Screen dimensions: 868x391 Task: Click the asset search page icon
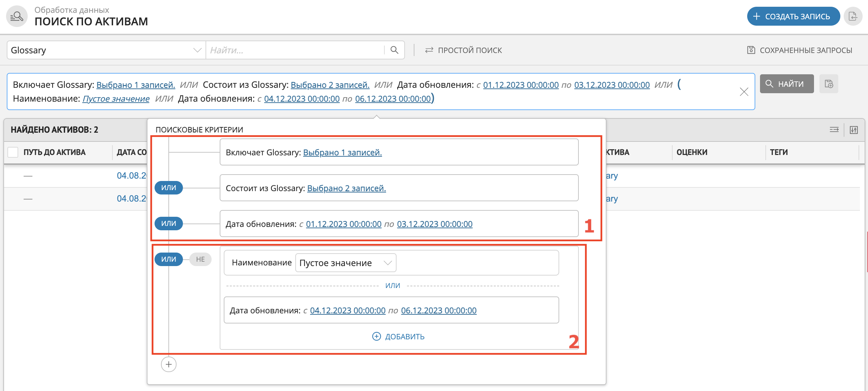tap(17, 16)
